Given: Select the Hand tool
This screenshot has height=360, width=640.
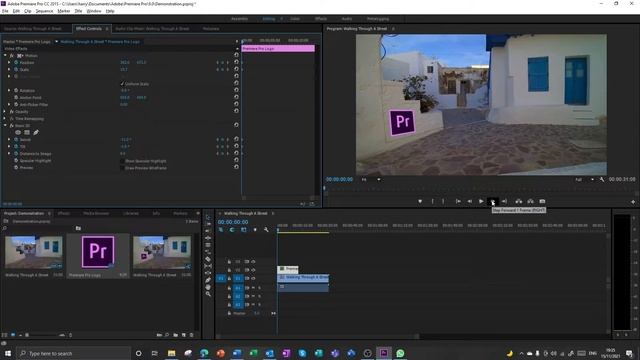Looking at the screenshot, I should tap(208, 287).
